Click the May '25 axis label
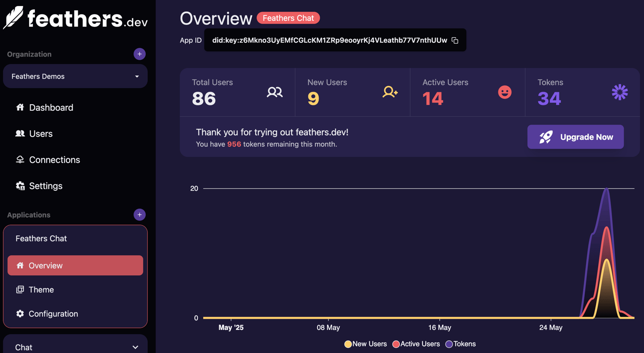Screen dimensions: 644x353 pyautogui.click(x=231, y=328)
